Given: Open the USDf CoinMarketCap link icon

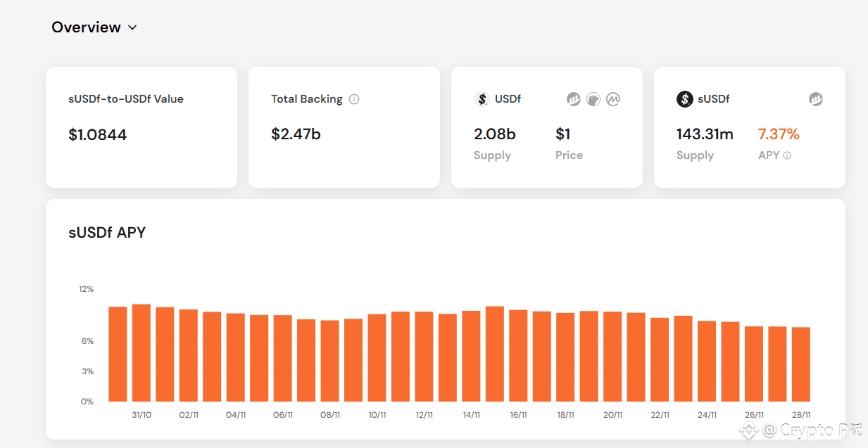Looking at the screenshot, I should click(x=613, y=99).
